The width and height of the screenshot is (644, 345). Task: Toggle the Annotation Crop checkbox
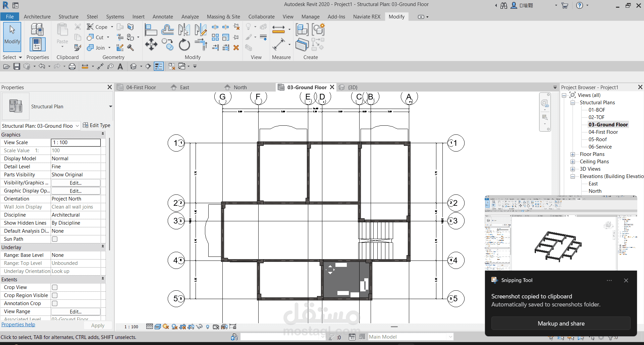coord(55,303)
